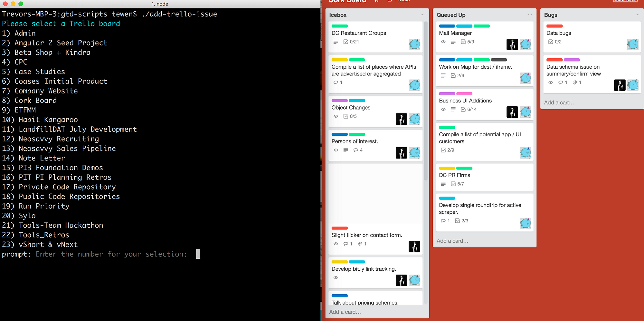644x321 pixels.
Task: Click attachment paperclip on Data schema issue card
Action: (575, 83)
